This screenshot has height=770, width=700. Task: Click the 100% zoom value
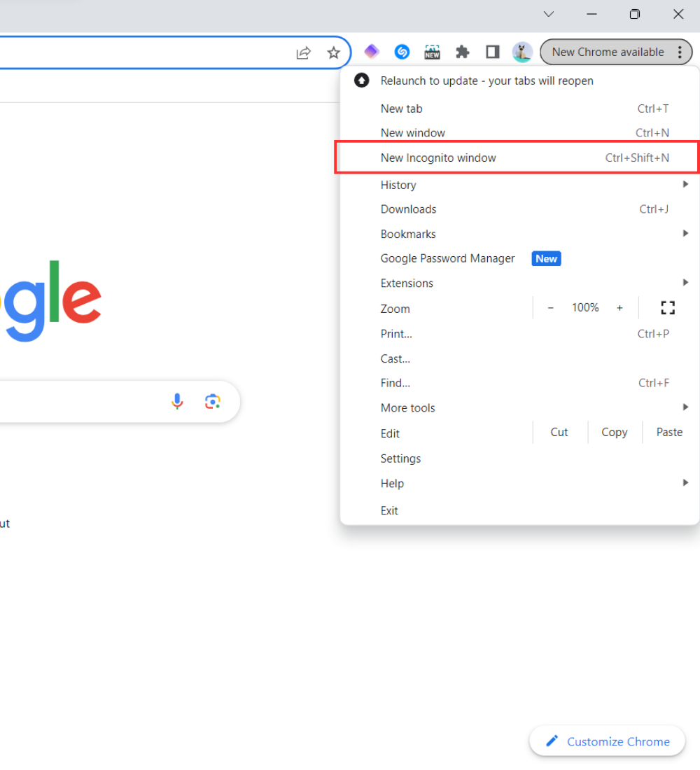(x=585, y=308)
